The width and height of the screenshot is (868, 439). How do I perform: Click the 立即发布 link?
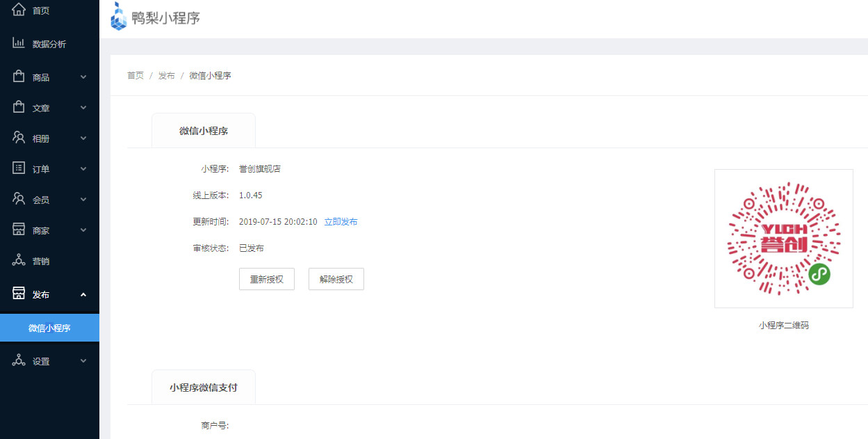coord(341,222)
